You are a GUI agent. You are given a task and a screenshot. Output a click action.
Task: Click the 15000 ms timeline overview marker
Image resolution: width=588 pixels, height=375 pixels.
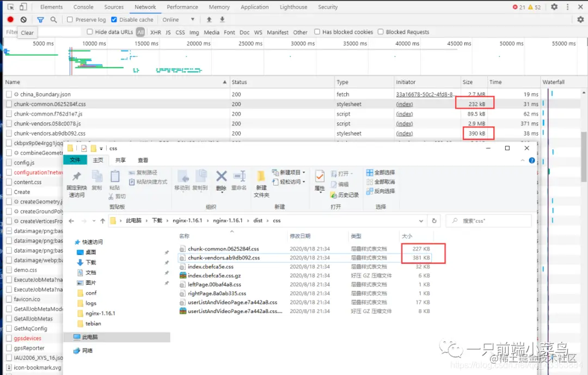pyautogui.click(x=146, y=44)
